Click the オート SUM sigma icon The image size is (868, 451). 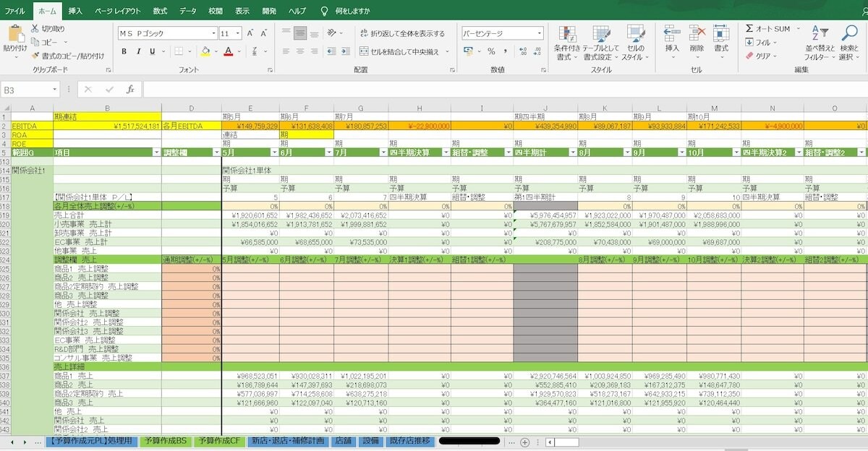click(750, 29)
